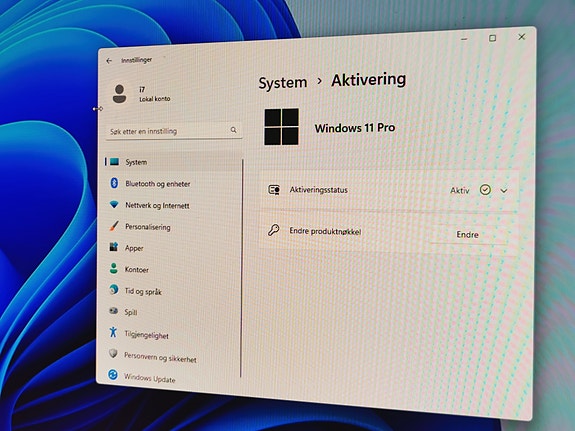The image size is (575, 431).
Task: Open the Kontoer person icon
Action: [x=114, y=269]
